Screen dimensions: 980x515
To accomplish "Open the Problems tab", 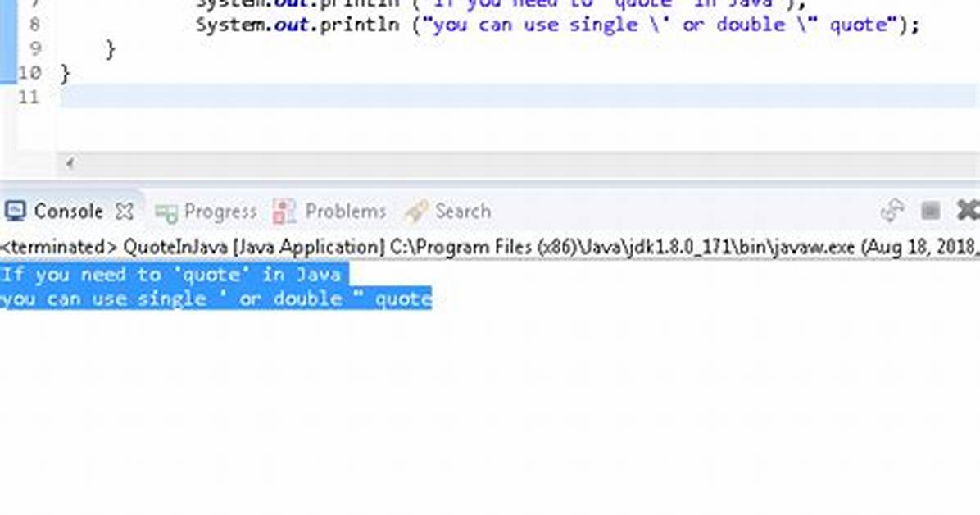I will pyautogui.click(x=329, y=212).
